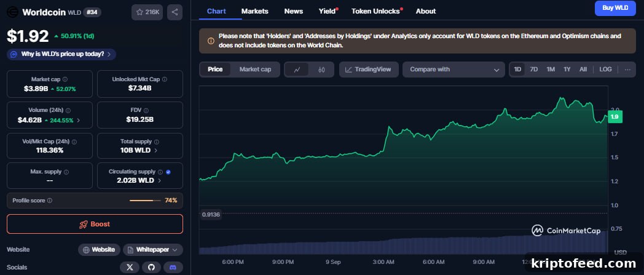This screenshot has width=644, height=275.
Task: Open the Volume (24h) info icon
Action: [68, 110]
